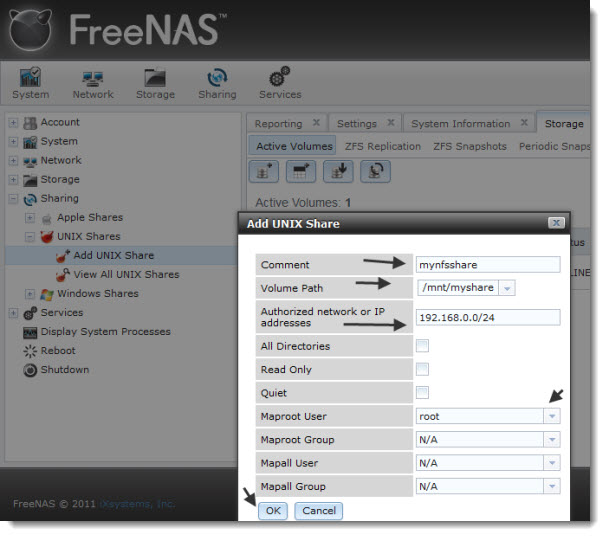Screen dimensions: 605x536
Task: Expand the Network tree node
Action: tap(13, 161)
